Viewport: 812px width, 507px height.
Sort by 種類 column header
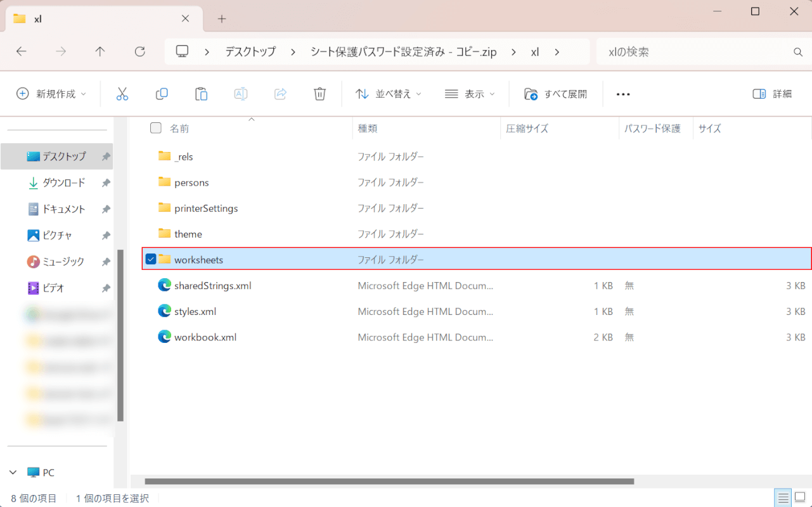tap(368, 129)
